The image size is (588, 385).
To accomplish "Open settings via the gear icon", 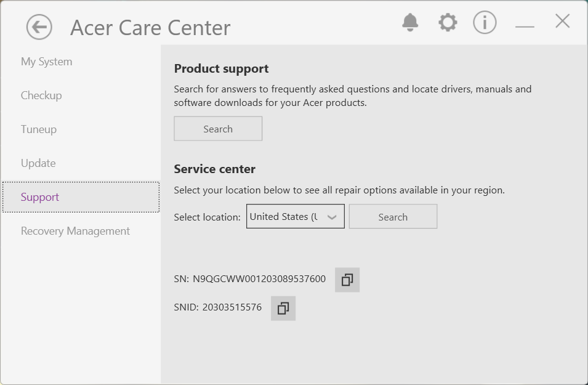I will tap(448, 23).
